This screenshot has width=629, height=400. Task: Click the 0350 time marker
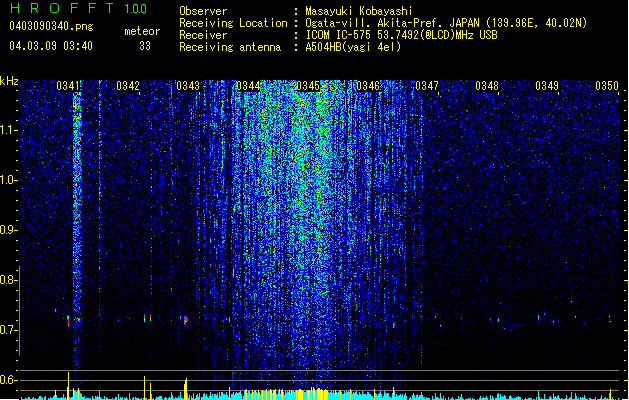point(607,86)
